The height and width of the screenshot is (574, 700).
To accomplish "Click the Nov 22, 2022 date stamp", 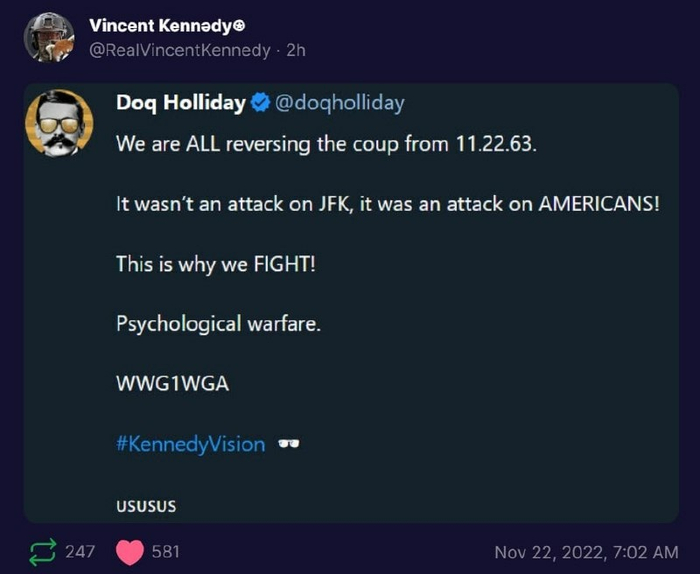I will click(586, 551).
